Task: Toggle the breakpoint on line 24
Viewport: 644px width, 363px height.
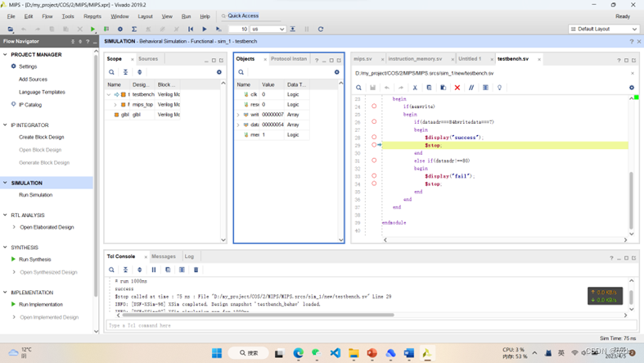Action: [374, 106]
